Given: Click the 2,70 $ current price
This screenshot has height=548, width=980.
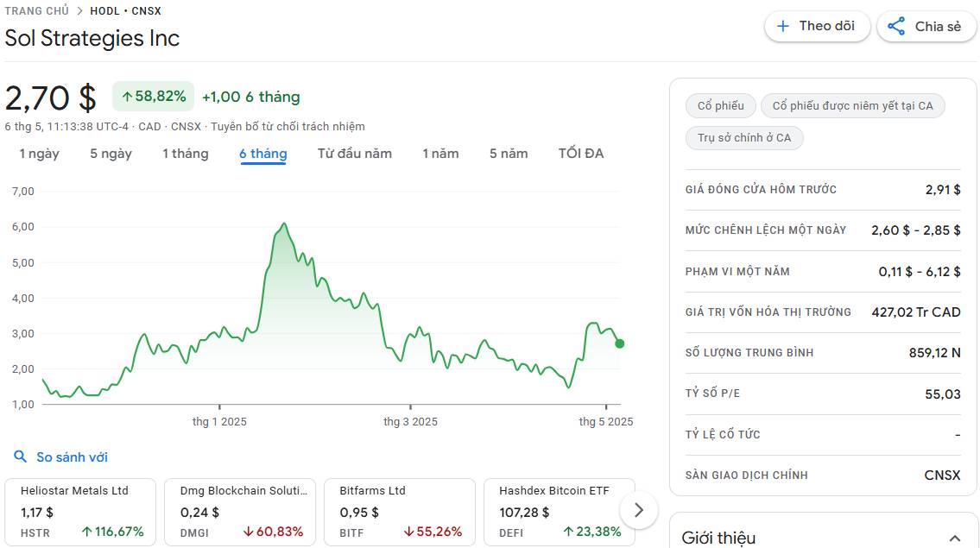Looking at the screenshot, I should click(51, 98).
